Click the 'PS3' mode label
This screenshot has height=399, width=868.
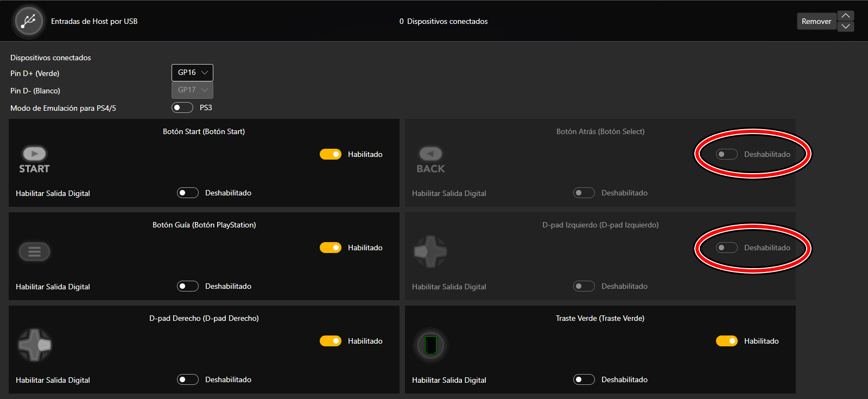coord(206,107)
